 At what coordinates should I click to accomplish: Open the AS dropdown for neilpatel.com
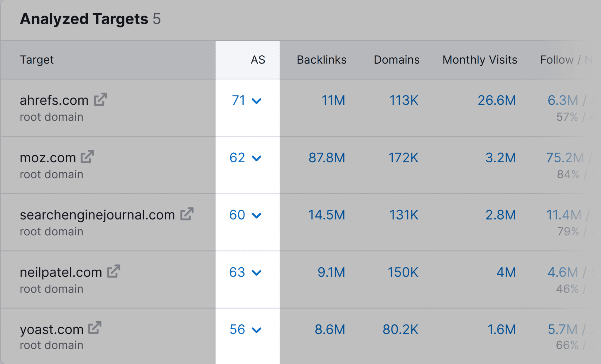point(257,273)
